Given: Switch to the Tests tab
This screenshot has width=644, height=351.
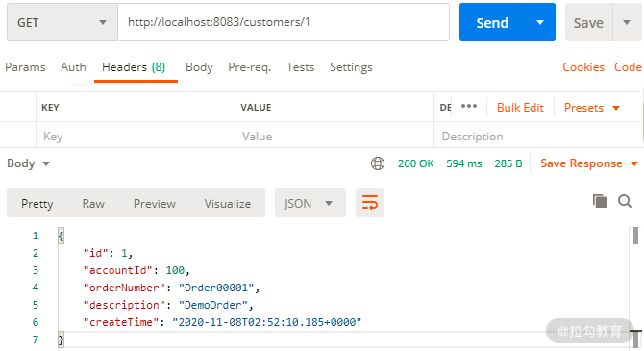Looking at the screenshot, I should (x=300, y=67).
